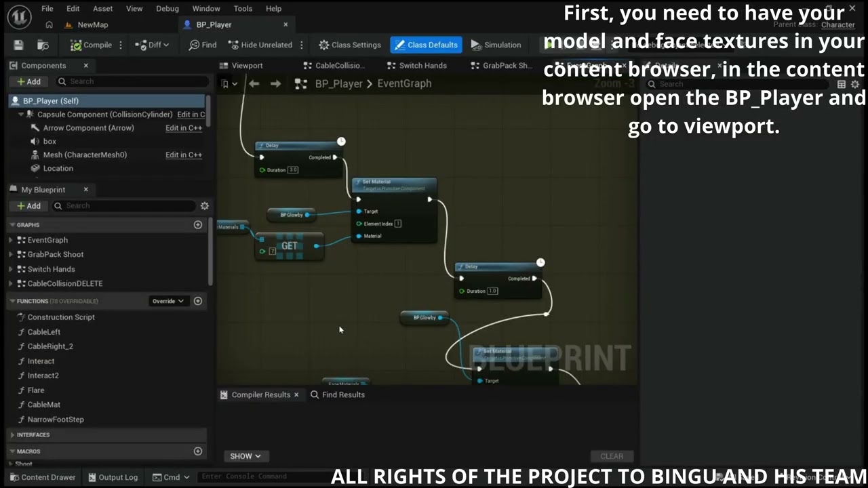Open the Find tool
Image resolution: width=868 pixels, height=488 pixels.
tap(203, 45)
